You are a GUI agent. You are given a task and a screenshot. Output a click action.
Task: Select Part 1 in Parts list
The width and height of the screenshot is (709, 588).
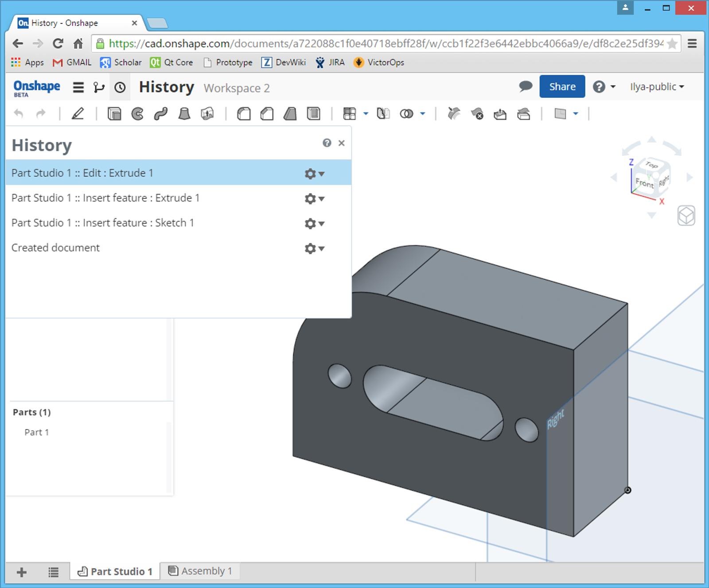[x=36, y=432]
